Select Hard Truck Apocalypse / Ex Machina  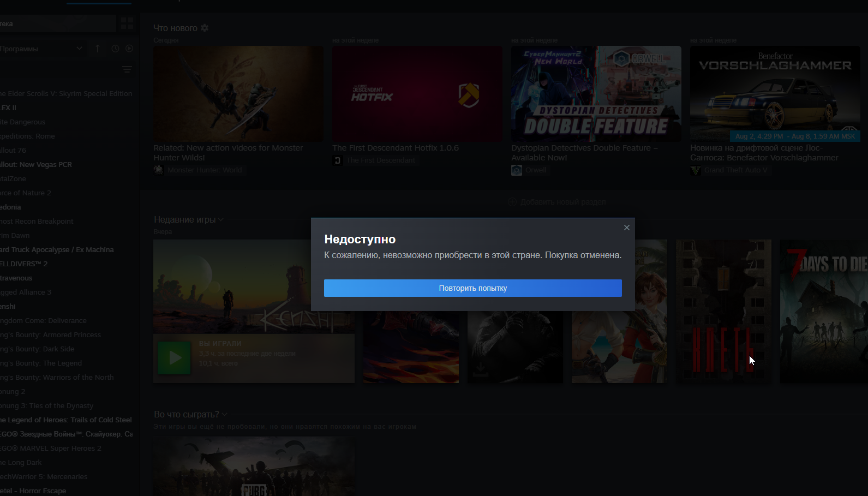(x=57, y=250)
